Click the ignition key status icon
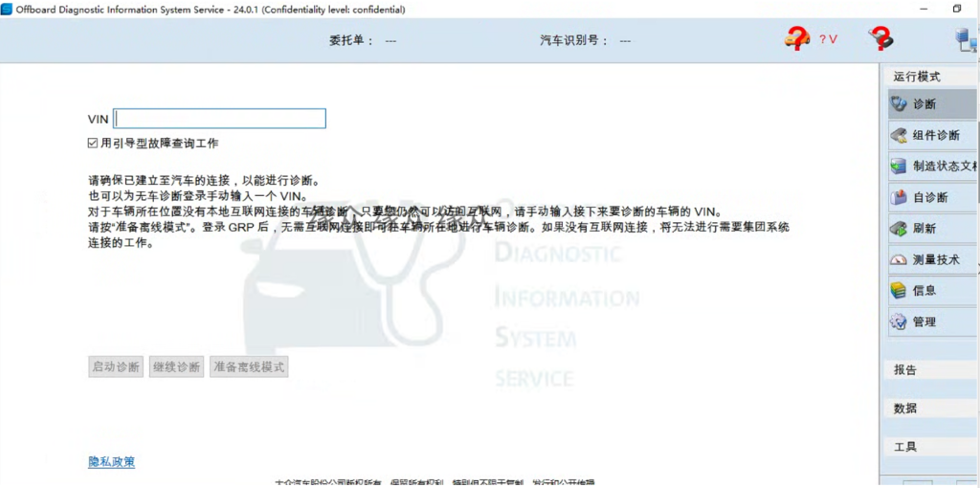Image resolution: width=980 pixels, height=488 pixels. tap(880, 39)
